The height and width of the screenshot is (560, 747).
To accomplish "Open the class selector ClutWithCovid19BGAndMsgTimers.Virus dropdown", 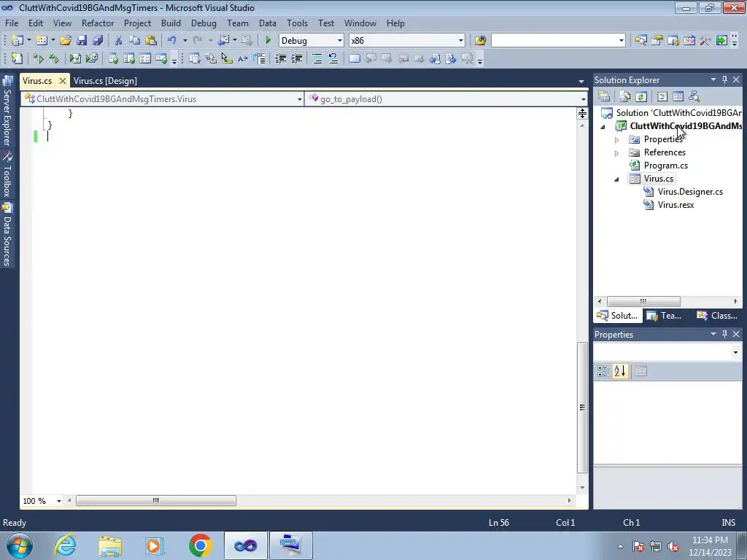I will coord(299,99).
